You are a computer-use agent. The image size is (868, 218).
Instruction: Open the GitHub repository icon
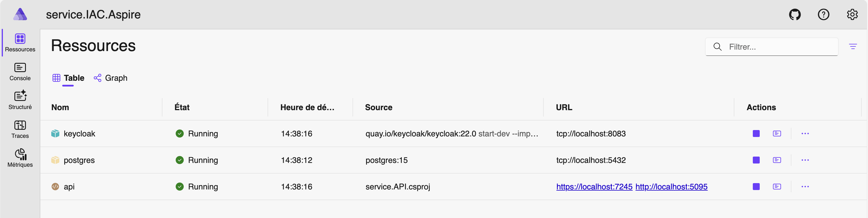795,14
